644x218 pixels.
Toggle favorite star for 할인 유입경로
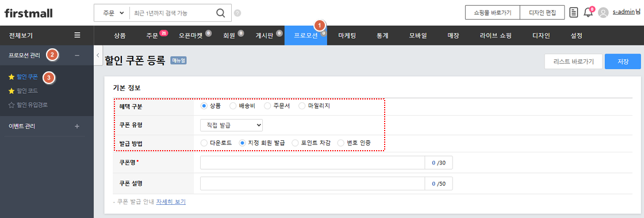[x=11, y=105]
